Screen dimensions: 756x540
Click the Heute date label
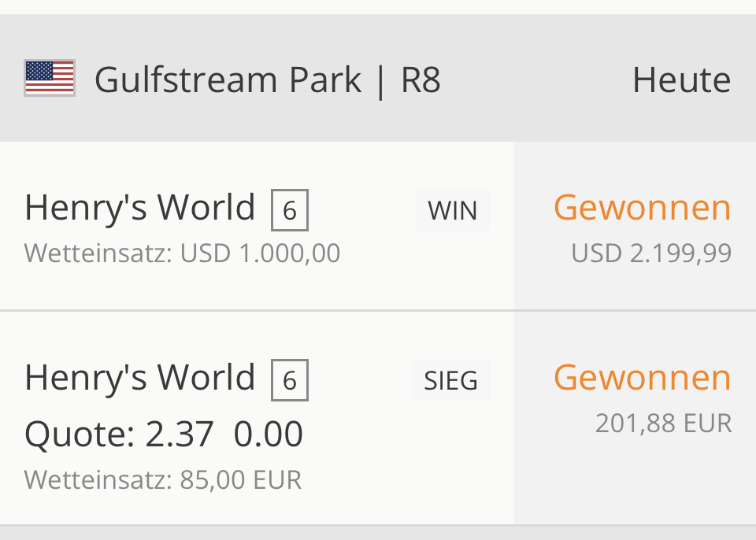[682, 80]
